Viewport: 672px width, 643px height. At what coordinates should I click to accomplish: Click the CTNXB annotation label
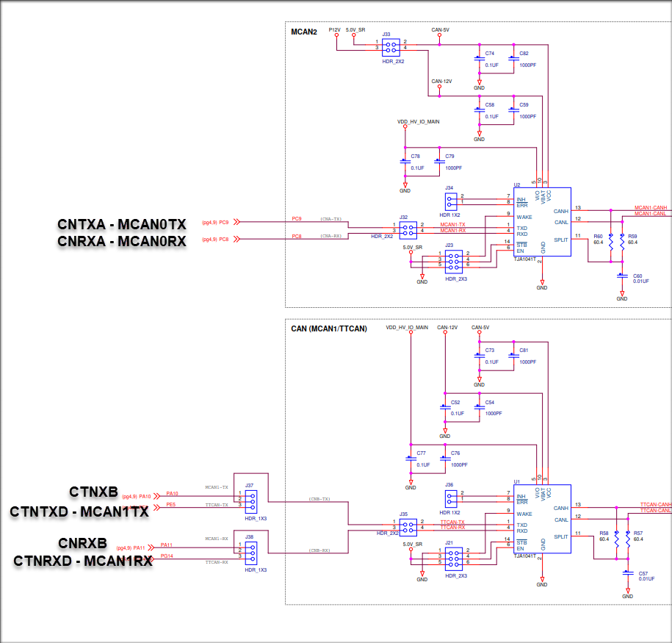93,492
